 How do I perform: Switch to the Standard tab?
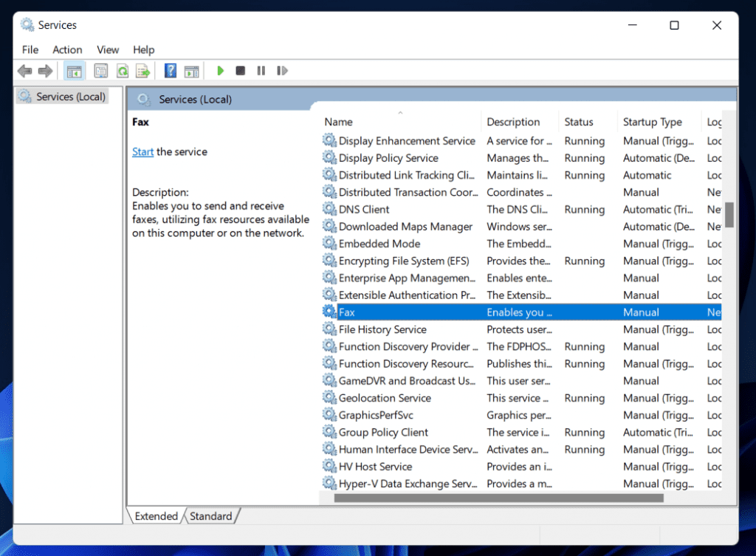pos(212,516)
